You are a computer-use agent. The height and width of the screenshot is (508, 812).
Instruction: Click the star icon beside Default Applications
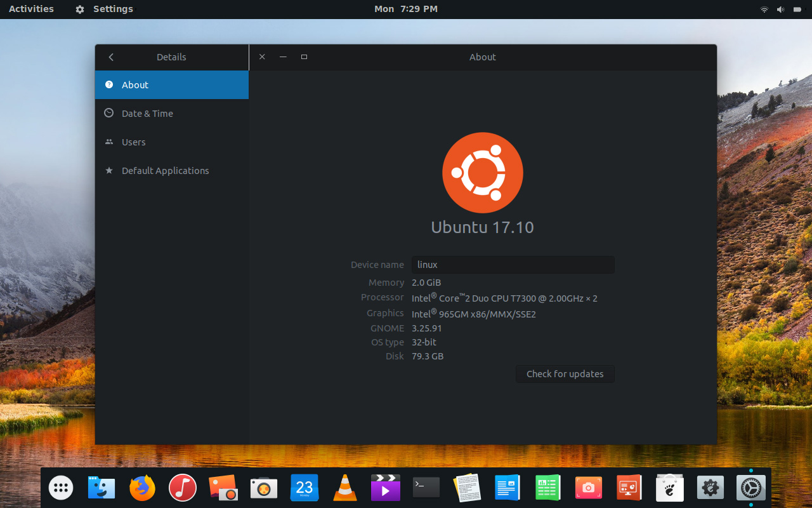click(109, 170)
